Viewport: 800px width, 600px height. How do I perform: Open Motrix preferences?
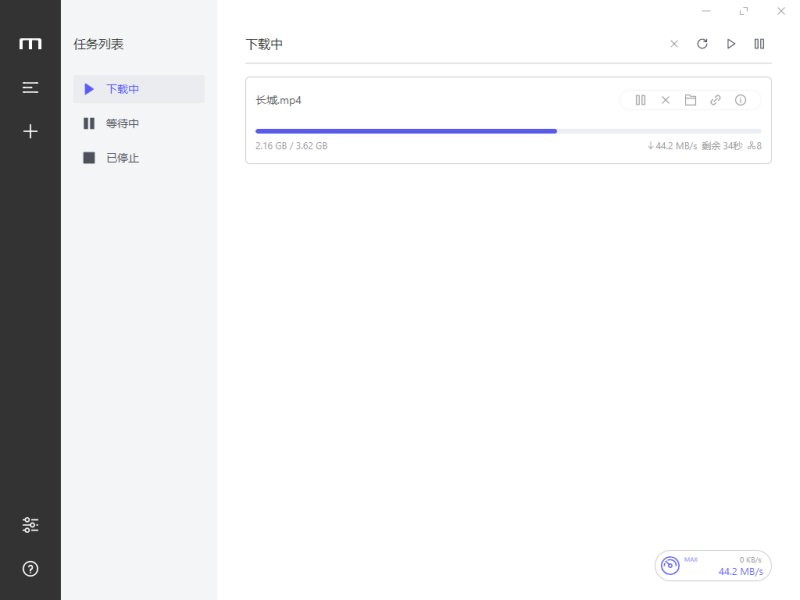click(x=30, y=524)
